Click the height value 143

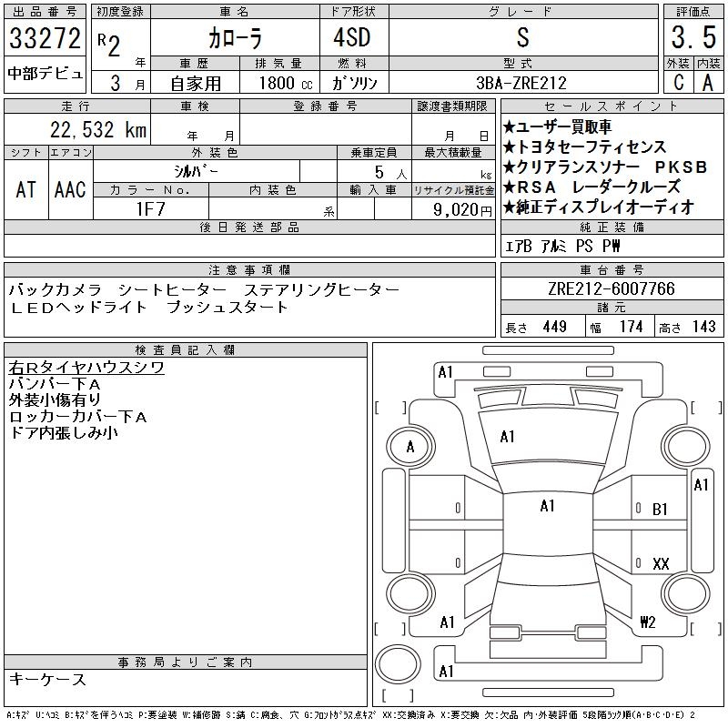[703, 327]
